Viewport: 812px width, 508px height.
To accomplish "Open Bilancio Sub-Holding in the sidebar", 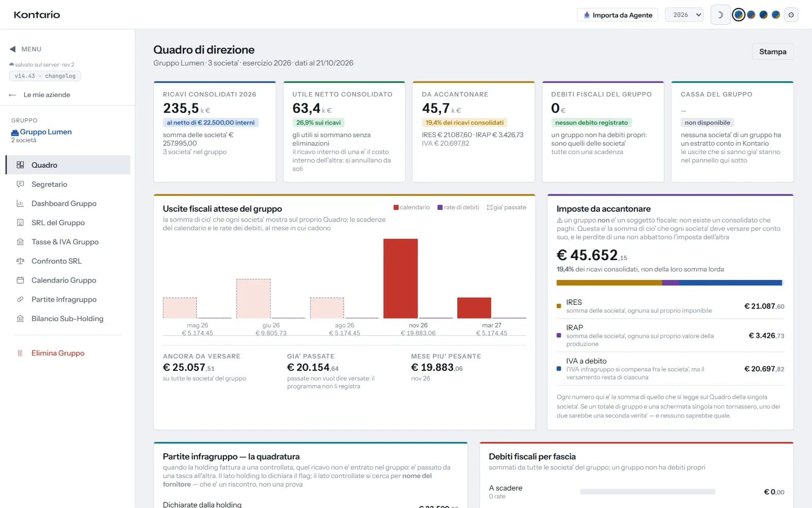I will (x=68, y=319).
